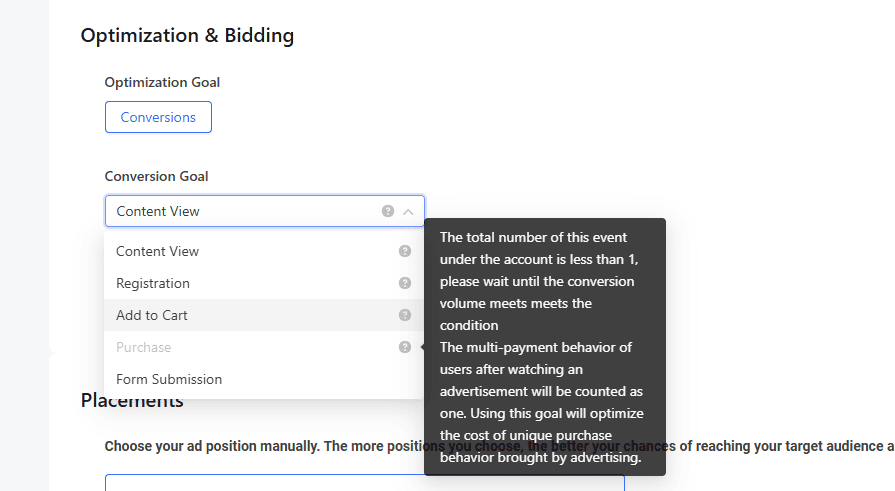Click the help icon beside Purchase
Screen dimensions: 895x491
tap(405, 347)
